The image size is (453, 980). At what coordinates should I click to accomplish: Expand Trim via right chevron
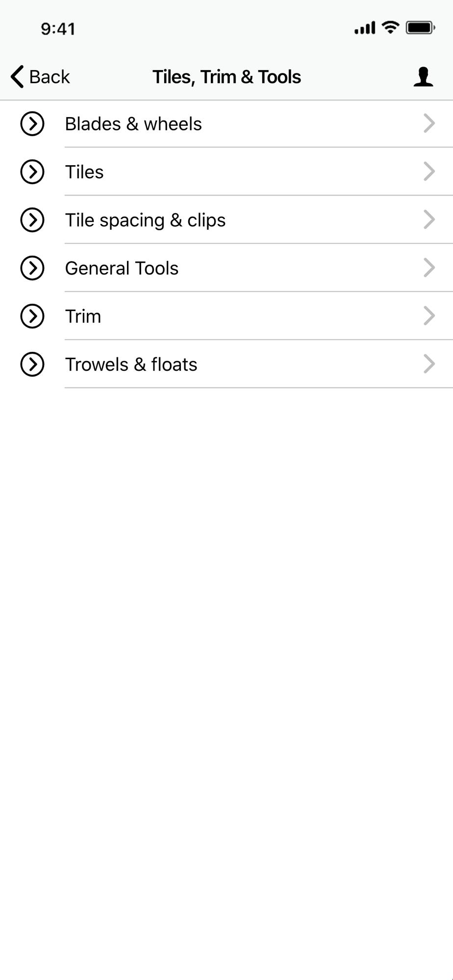[429, 316]
